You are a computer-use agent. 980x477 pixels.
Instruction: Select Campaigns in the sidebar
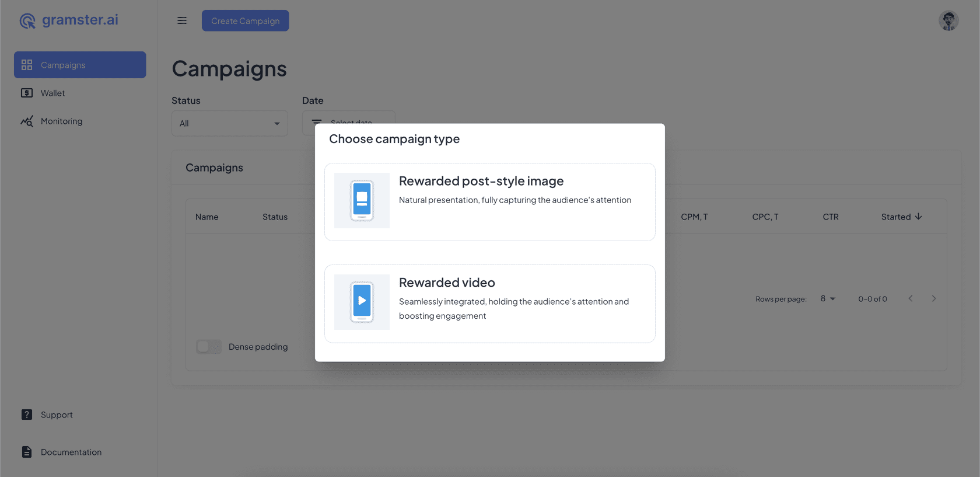(x=80, y=65)
